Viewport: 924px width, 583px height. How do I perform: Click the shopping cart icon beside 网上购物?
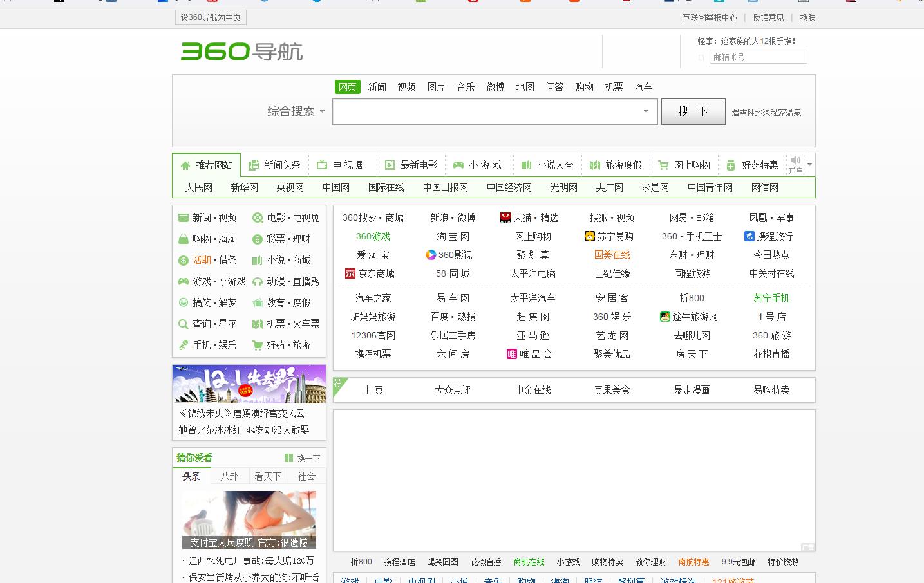pos(663,165)
